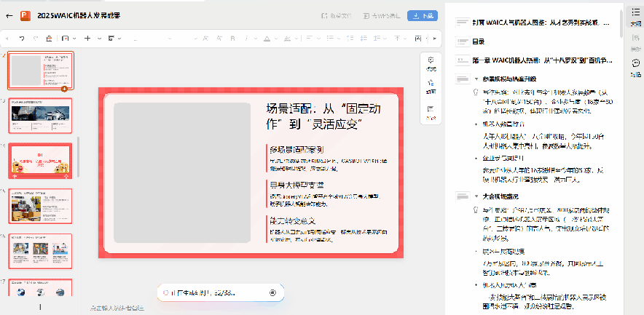Click the document title 2025WAIC
The width and height of the screenshot is (644, 315).
[x=79, y=15]
